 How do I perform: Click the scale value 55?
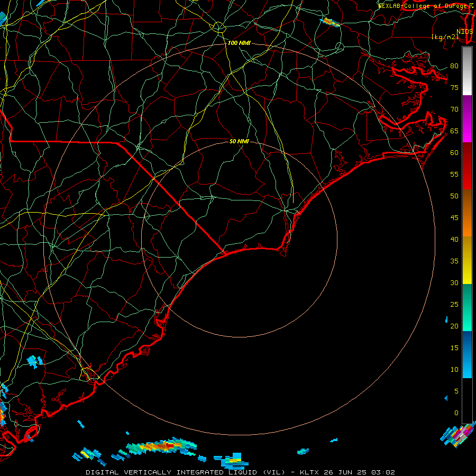click(x=454, y=174)
